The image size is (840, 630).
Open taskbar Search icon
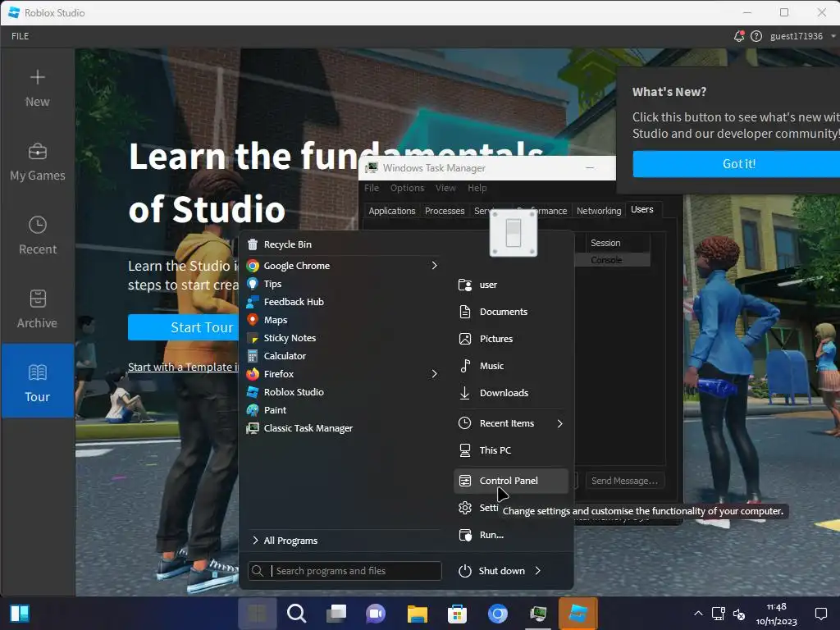click(297, 614)
